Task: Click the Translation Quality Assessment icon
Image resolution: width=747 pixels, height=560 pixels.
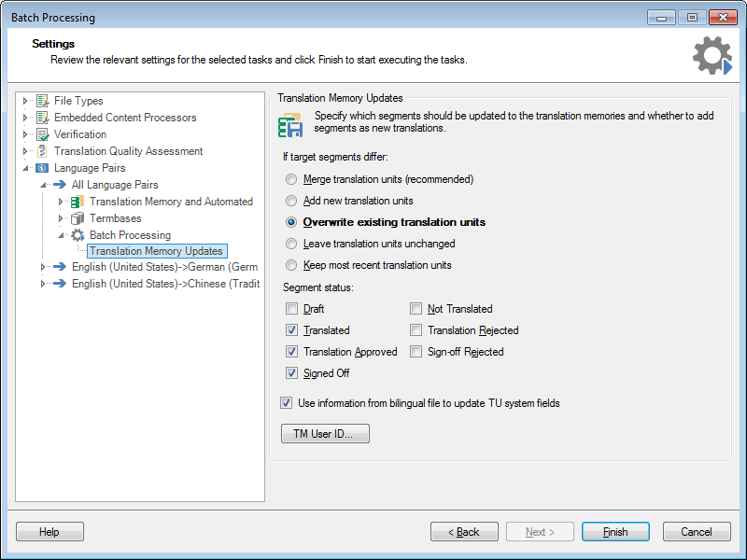Action: pyautogui.click(x=42, y=151)
